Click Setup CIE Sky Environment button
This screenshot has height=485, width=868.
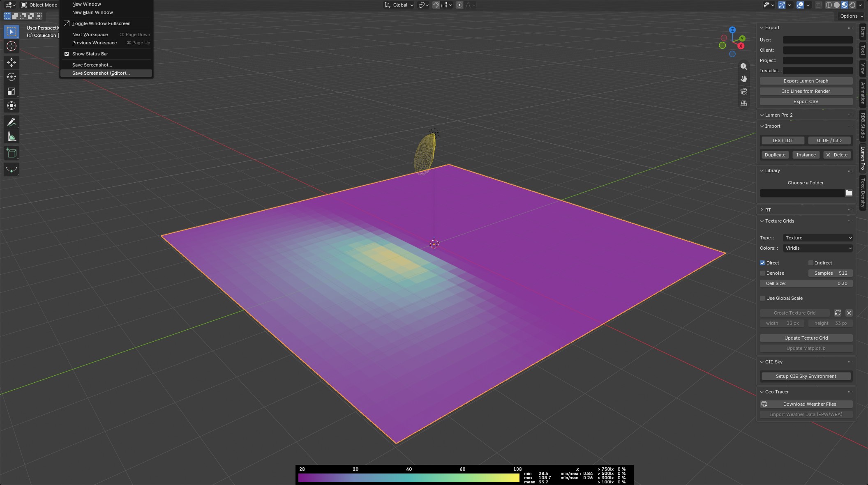point(806,376)
